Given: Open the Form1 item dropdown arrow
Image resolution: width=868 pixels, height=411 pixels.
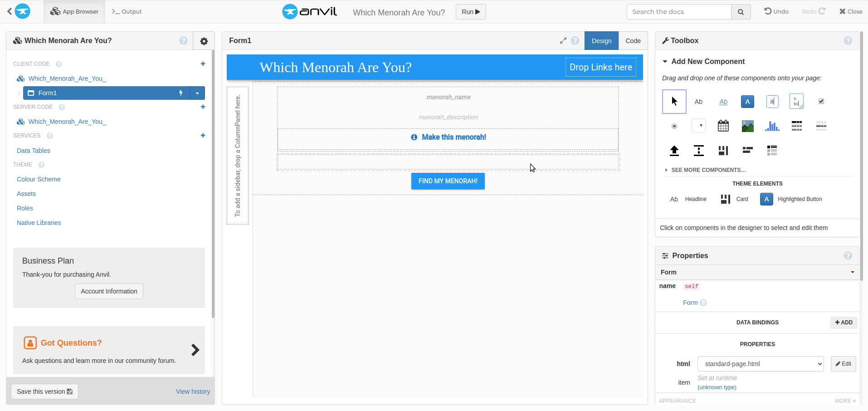Looking at the screenshot, I should click(x=197, y=93).
